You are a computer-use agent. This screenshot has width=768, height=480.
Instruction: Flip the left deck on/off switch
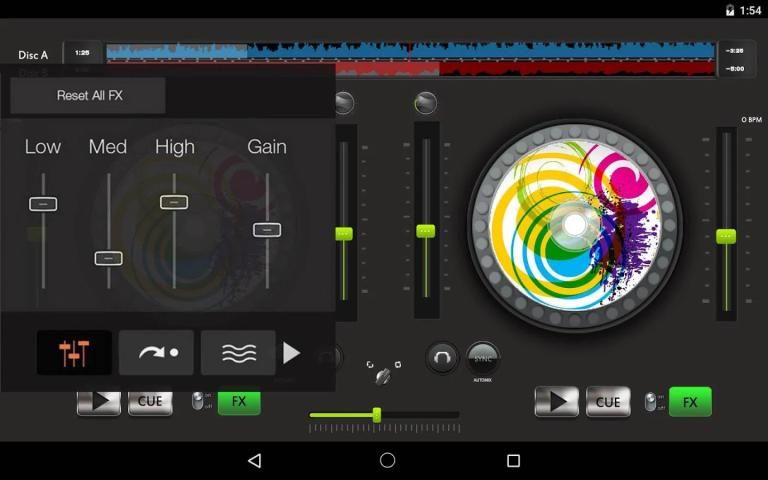click(198, 402)
